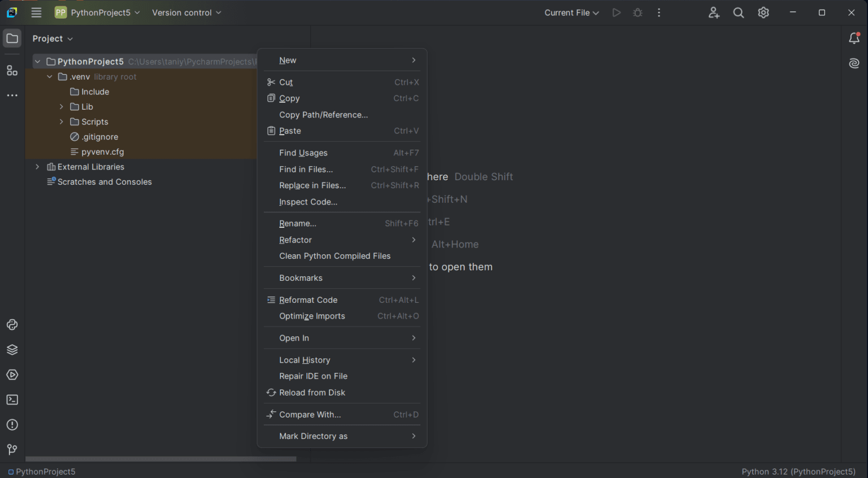The image size is (868, 478).
Task: Open the Services tool window
Action: click(x=12, y=375)
